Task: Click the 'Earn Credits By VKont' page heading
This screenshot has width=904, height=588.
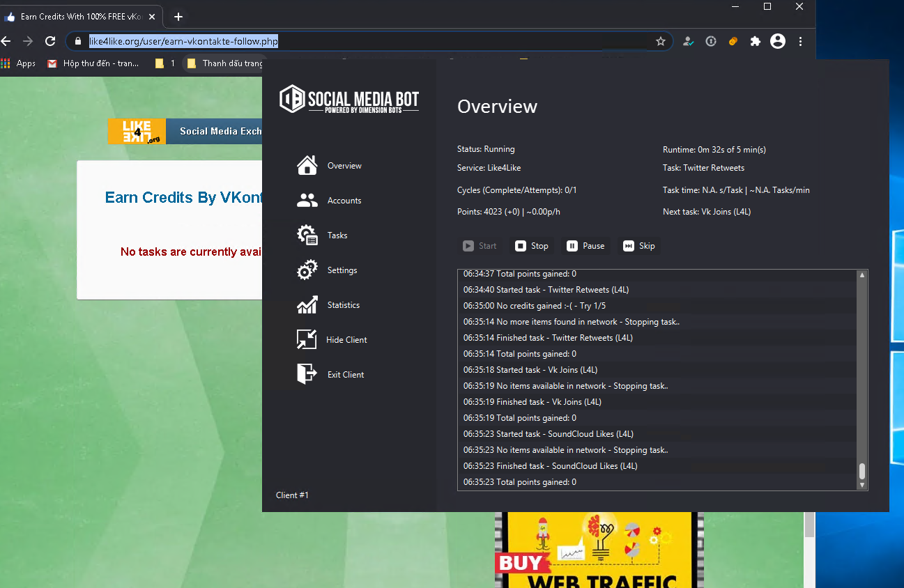Action: coord(183,198)
